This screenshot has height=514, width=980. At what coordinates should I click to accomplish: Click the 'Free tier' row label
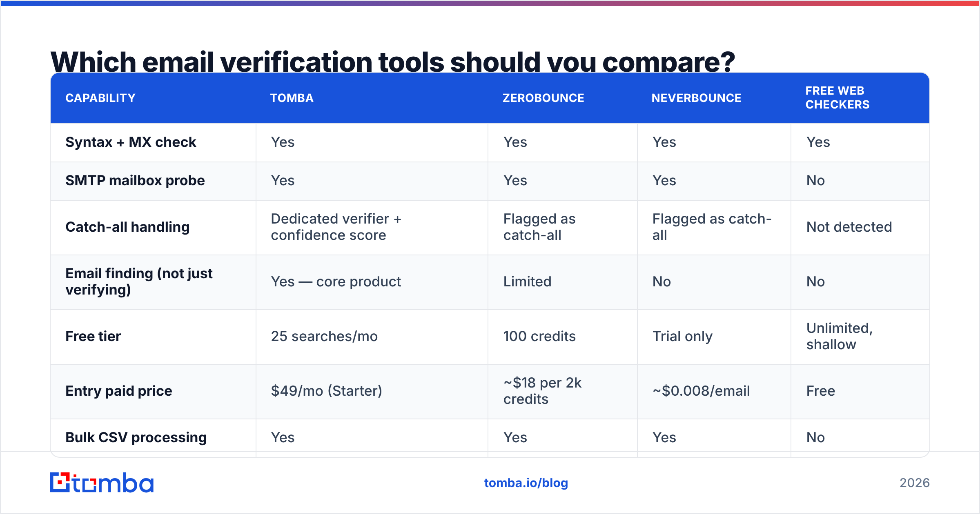tap(93, 336)
